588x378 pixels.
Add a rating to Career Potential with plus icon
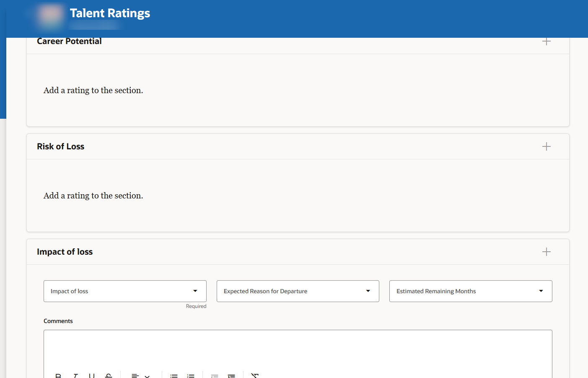tap(546, 41)
